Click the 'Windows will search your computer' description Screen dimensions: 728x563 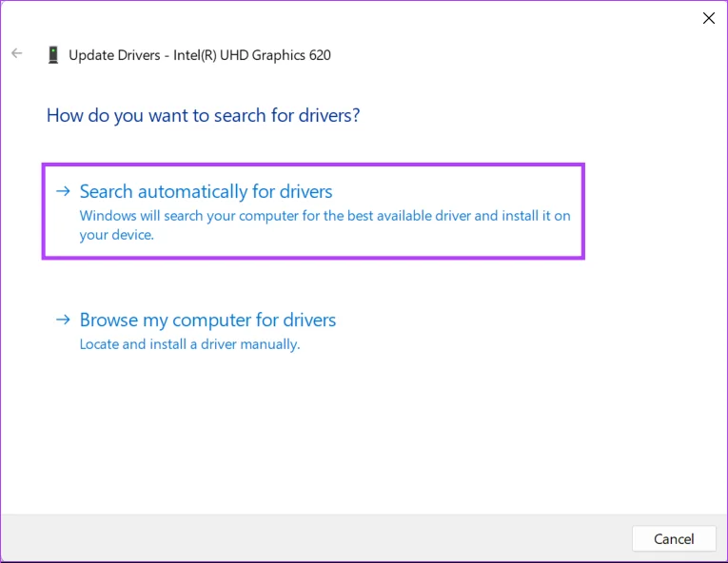click(325, 225)
